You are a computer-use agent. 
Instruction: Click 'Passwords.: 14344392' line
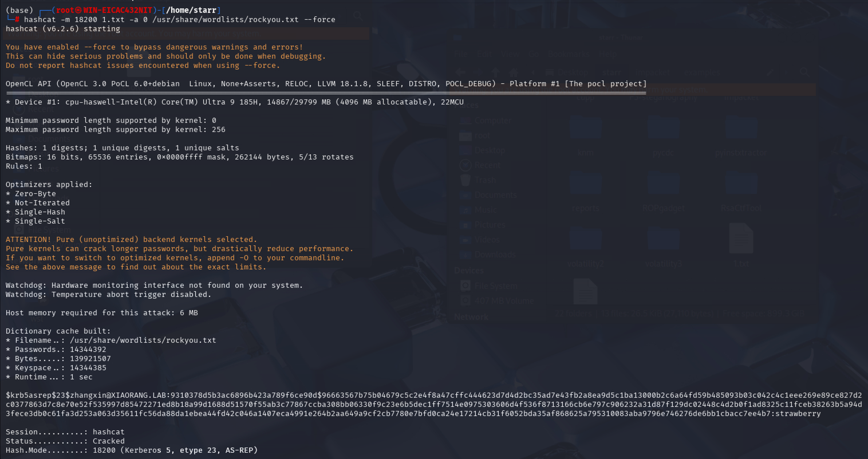[x=56, y=349]
